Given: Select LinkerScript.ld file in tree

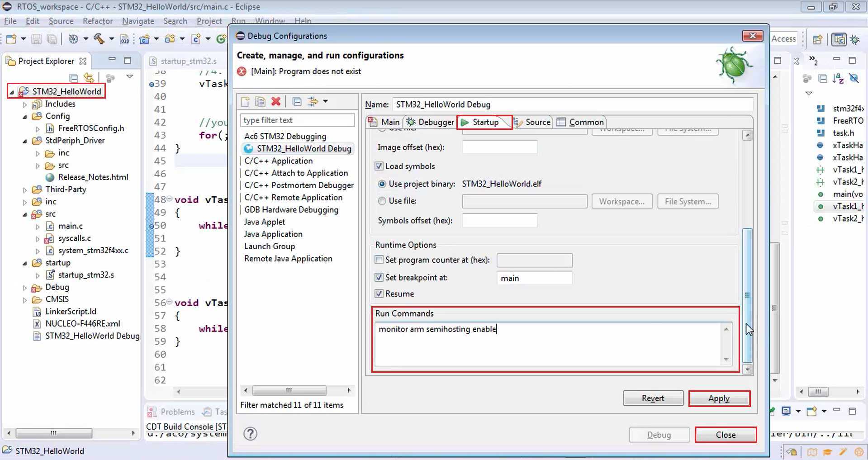Looking at the screenshot, I should [71, 311].
